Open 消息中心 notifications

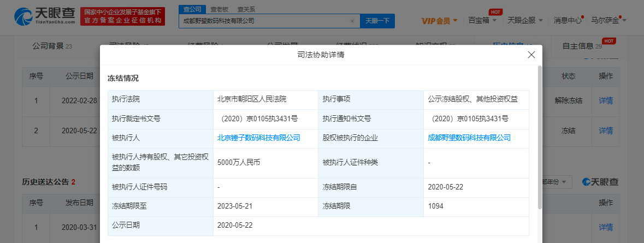(568, 20)
